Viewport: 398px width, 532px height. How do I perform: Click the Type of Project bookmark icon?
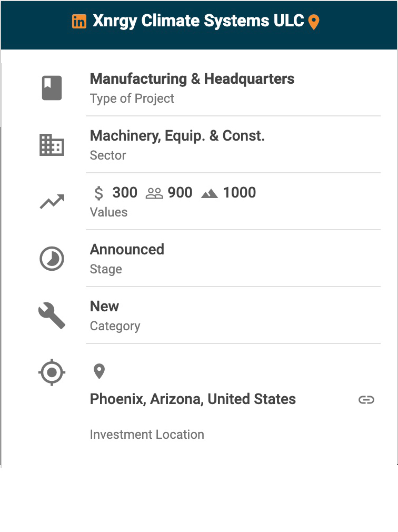click(52, 88)
